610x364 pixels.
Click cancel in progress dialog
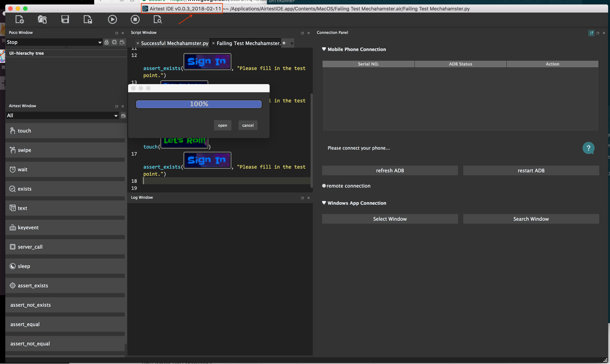[x=248, y=125]
